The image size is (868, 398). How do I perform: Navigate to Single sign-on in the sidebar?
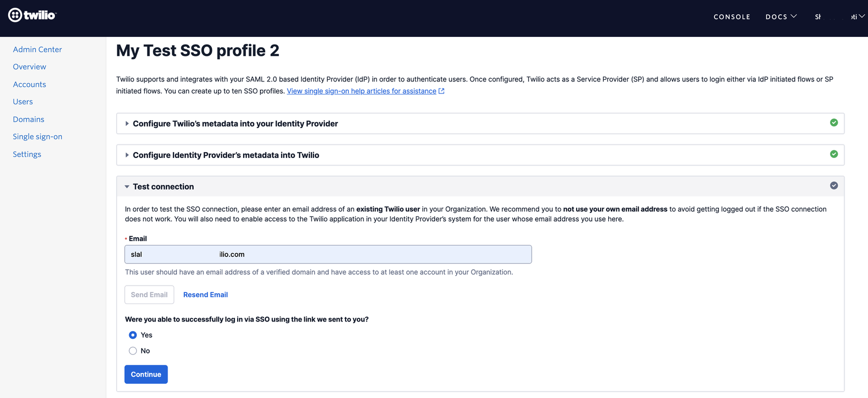[x=37, y=136]
